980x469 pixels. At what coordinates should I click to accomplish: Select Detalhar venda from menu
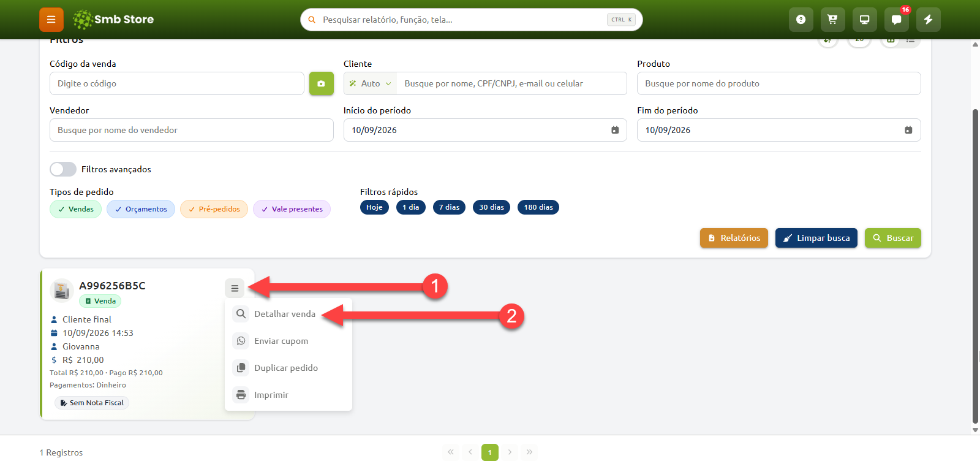(288, 314)
